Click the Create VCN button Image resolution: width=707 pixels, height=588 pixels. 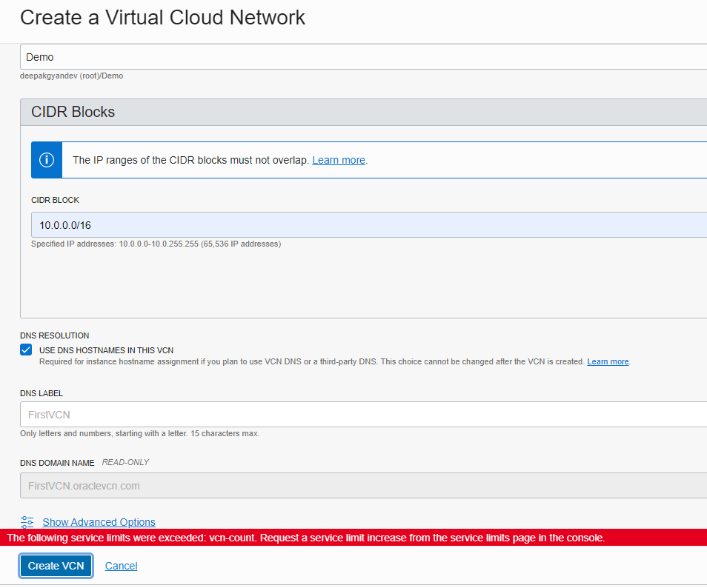(x=56, y=566)
